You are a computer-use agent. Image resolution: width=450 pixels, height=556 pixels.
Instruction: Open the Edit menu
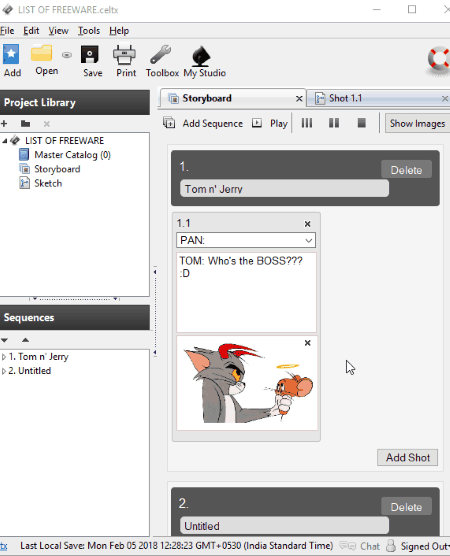pyautogui.click(x=31, y=31)
